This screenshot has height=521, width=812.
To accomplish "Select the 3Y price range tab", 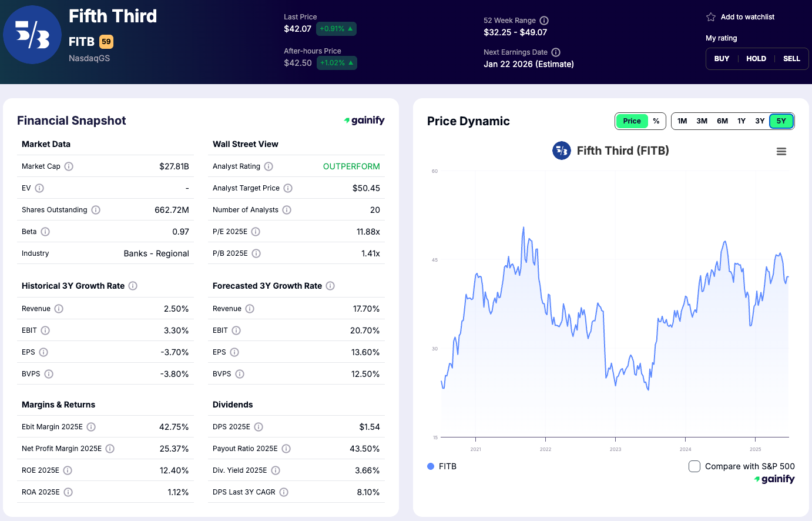I will coord(759,121).
